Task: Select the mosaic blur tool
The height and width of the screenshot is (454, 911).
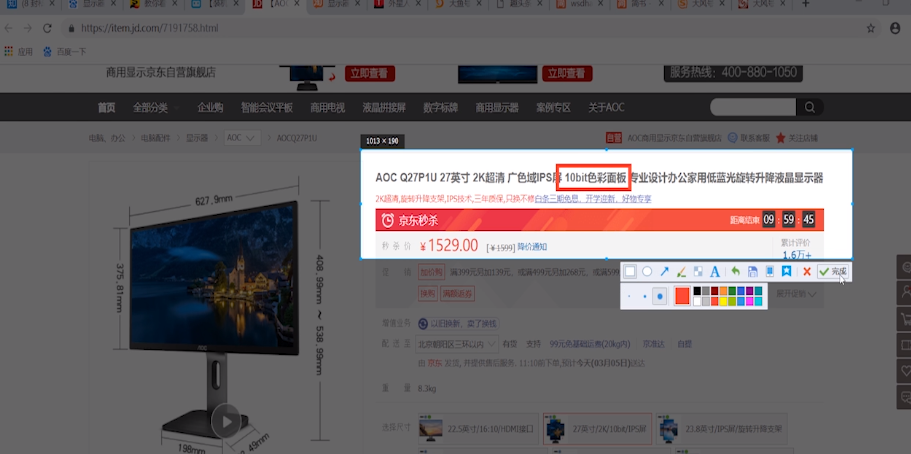Action: (x=698, y=271)
